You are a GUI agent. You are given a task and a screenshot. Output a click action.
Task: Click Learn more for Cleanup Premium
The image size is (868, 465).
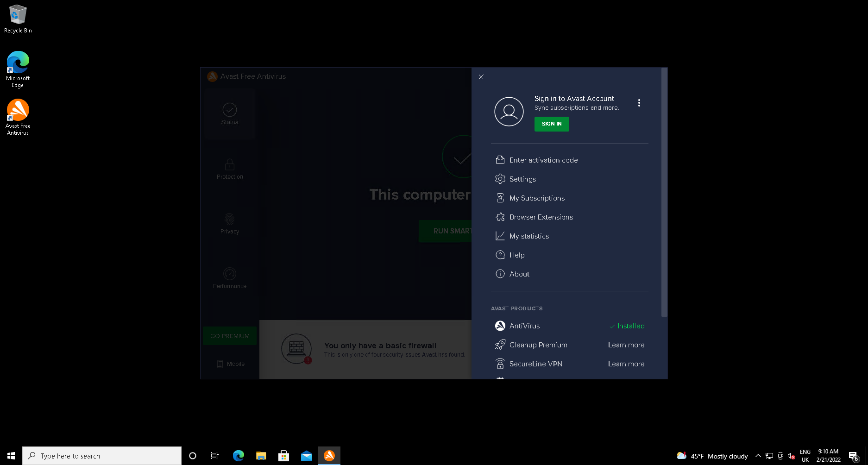626,345
